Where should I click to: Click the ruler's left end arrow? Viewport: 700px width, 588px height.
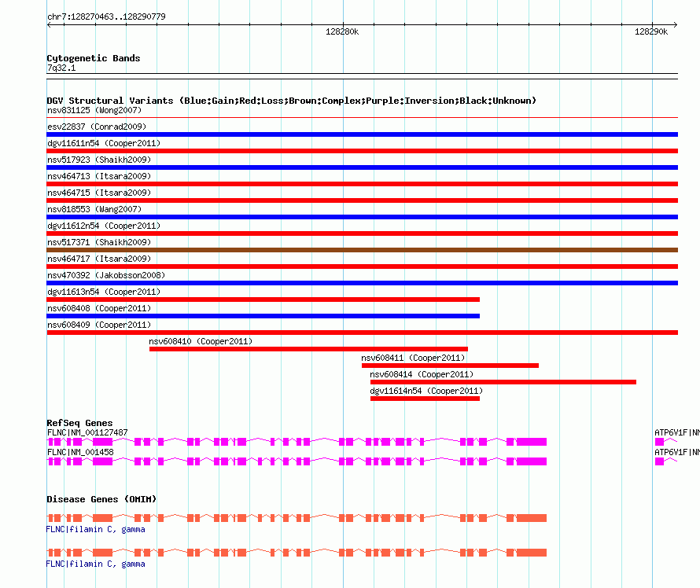click(49, 25)
